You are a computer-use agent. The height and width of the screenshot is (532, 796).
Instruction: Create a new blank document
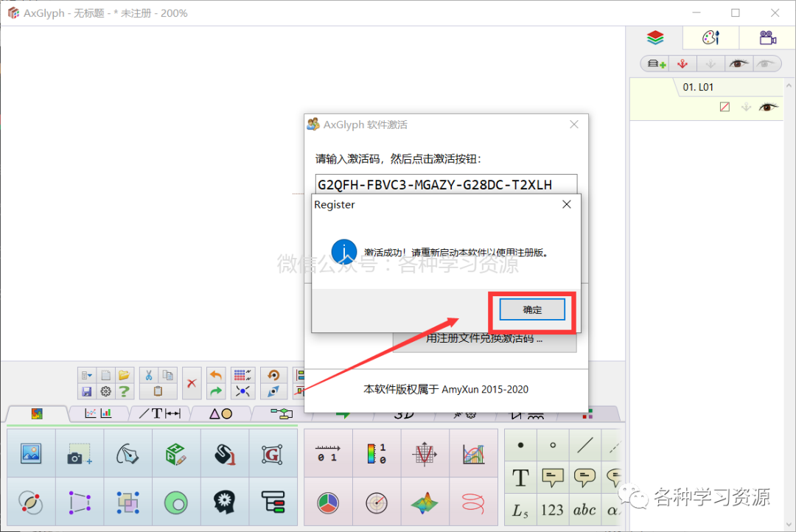[x=105, y=376]
